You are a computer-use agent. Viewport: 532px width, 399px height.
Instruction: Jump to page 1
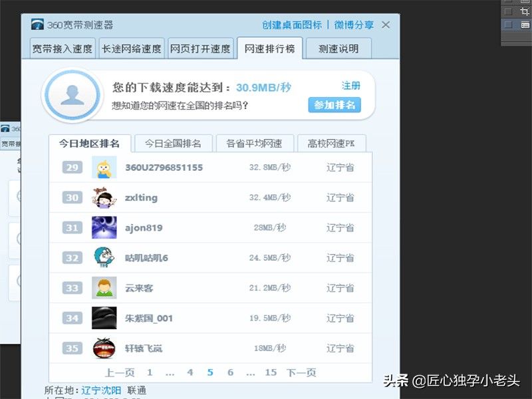[150, 372]
